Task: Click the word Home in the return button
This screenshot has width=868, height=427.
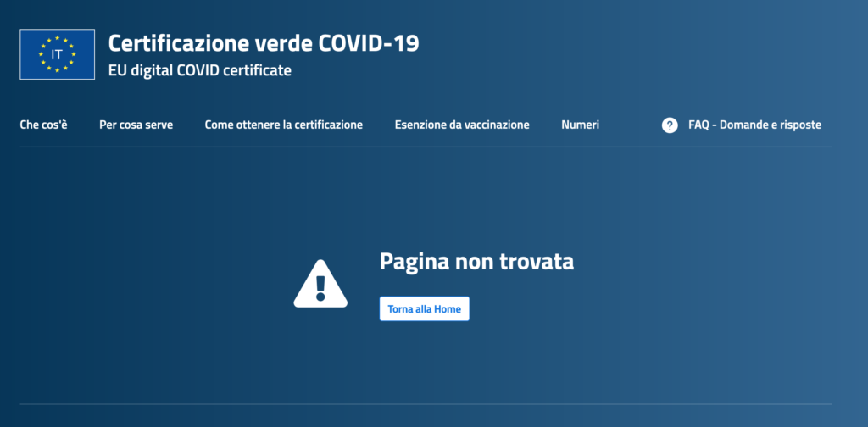Action: pyautogui.click(x=448, y=309)
